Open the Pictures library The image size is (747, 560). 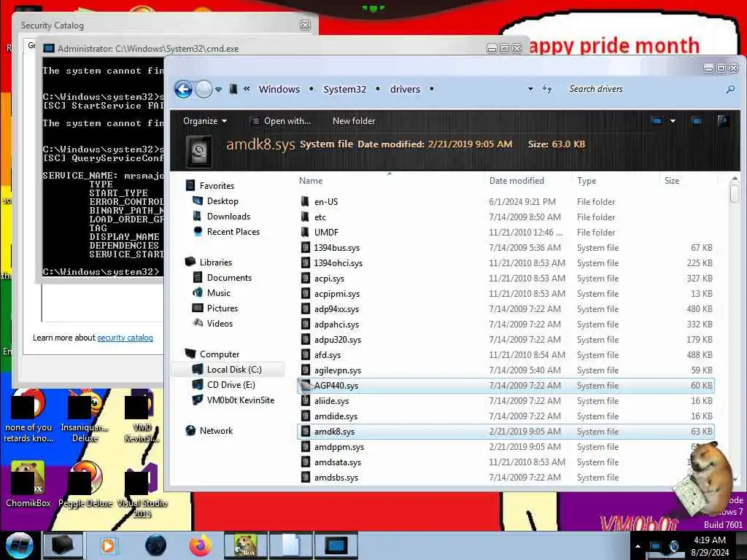click(x=222, y=308)
